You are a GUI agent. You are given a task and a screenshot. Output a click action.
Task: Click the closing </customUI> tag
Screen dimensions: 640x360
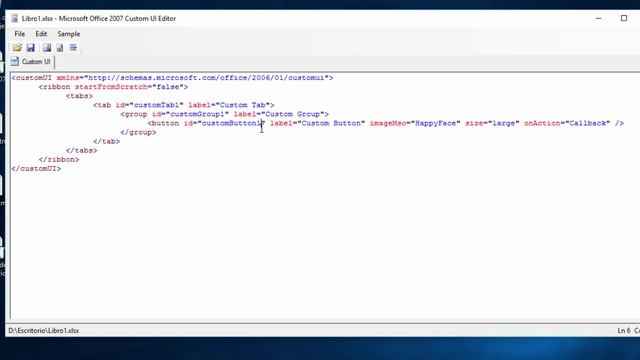tap(36, 169)
